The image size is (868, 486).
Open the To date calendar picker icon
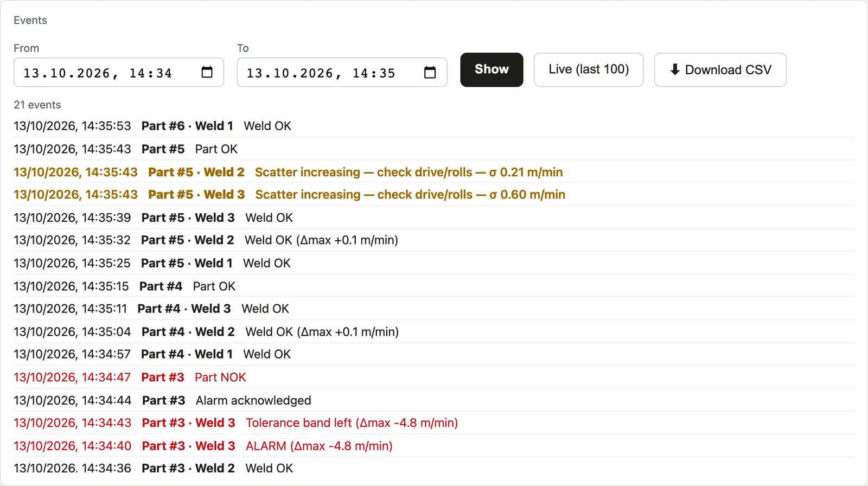430,72
